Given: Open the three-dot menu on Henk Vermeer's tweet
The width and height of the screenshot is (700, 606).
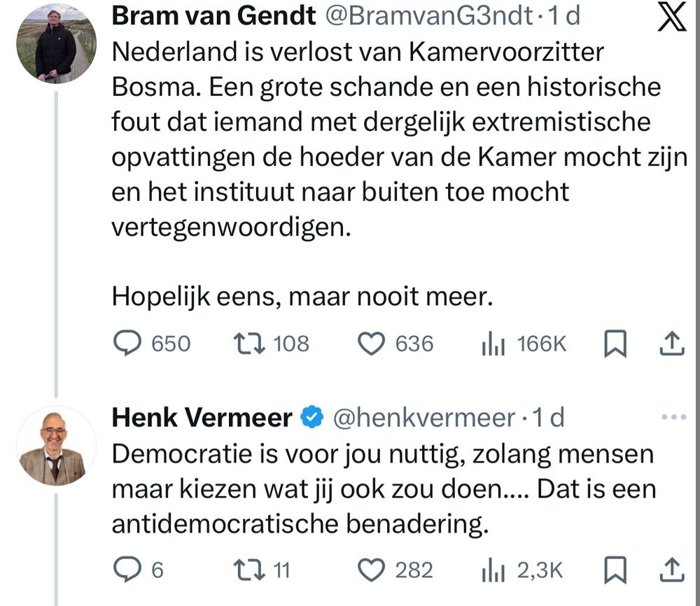Looking at the screenshot, I should tap(673, 418).
